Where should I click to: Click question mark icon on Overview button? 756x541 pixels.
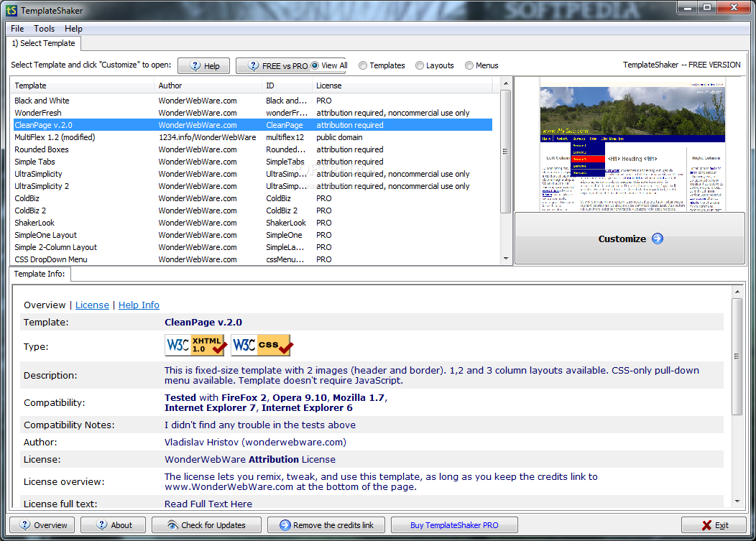[x=24, y=525]
